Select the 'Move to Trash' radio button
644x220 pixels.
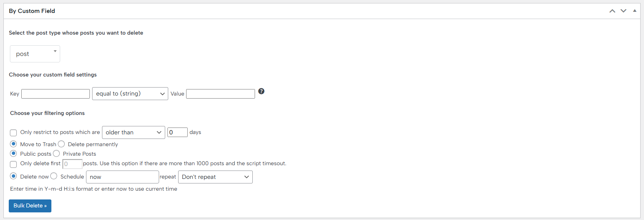pyautogui.click(x=13, y=144)
